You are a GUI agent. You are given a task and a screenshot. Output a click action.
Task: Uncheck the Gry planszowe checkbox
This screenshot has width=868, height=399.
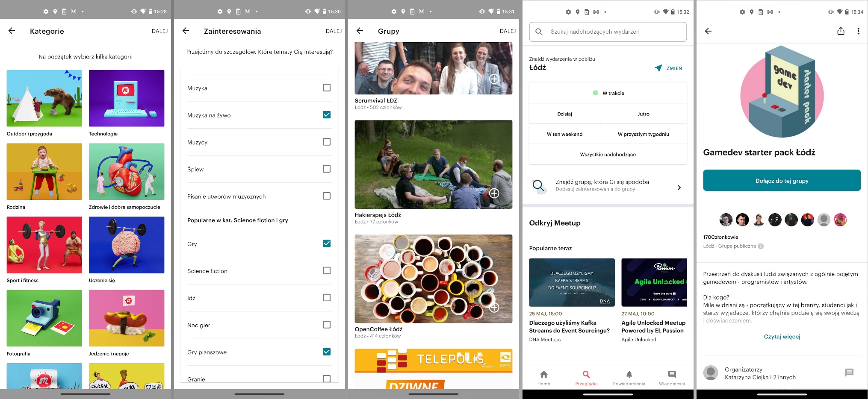click(327, 352)
